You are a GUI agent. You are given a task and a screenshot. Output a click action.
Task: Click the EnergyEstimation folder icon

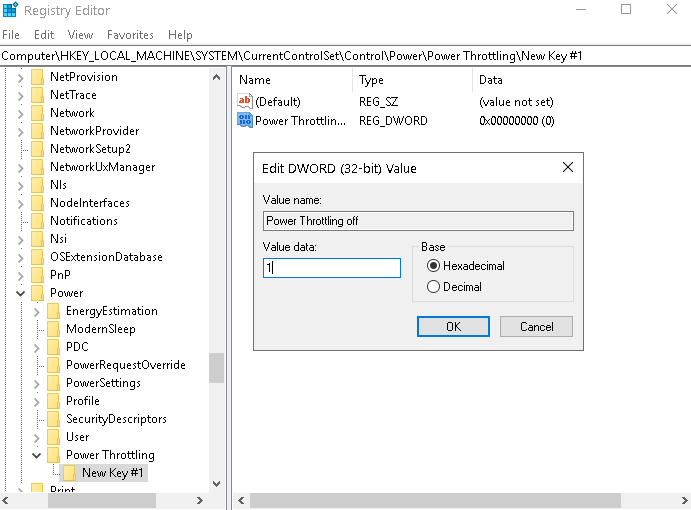pyautogui.click(x=54, y=311)
